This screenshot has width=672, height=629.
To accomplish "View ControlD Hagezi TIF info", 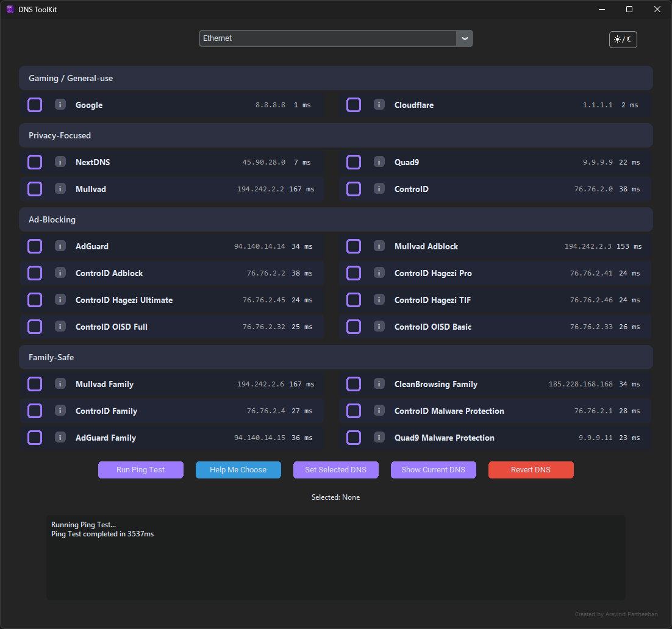I will pyautogui.click(x=379, y=300).
